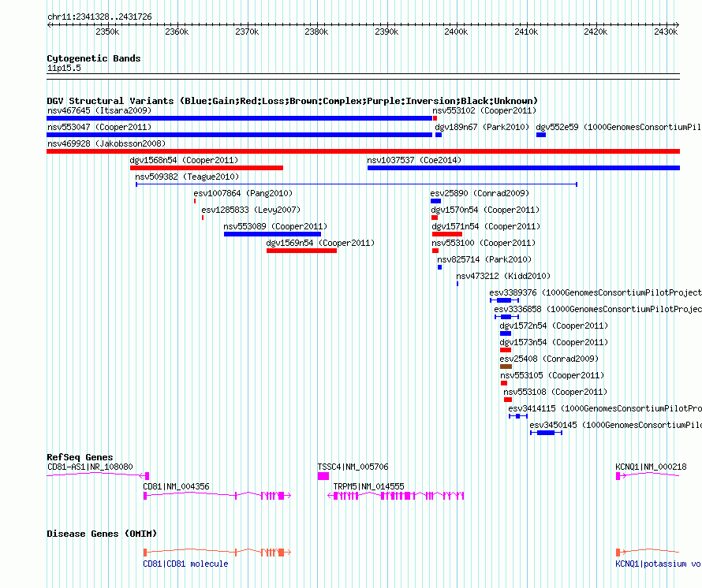Open the 'CD81|CD81 molecule' link
Image resolution: width=702 pixels, height=588 pixels.
[185, 564]
